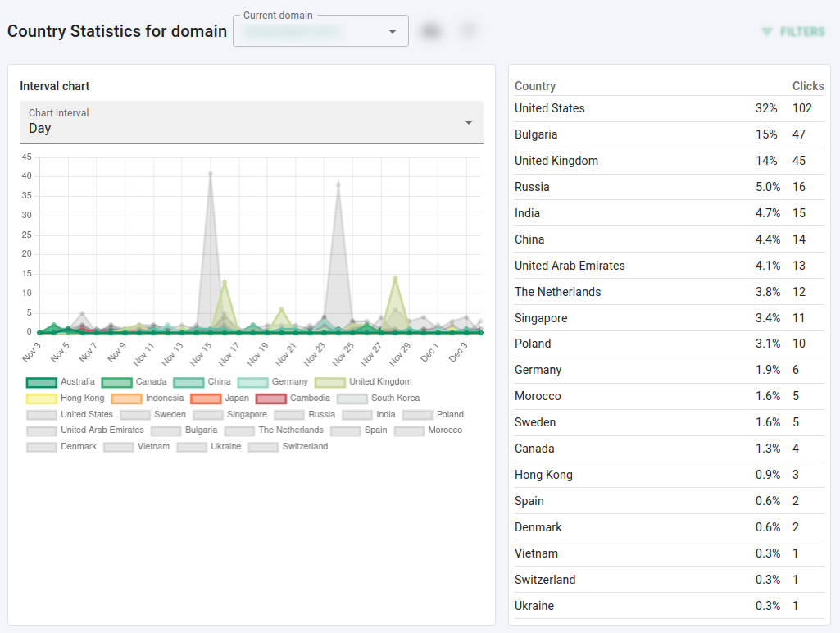Click the Clicks column header
840x633 pixels.
(807, 86)
